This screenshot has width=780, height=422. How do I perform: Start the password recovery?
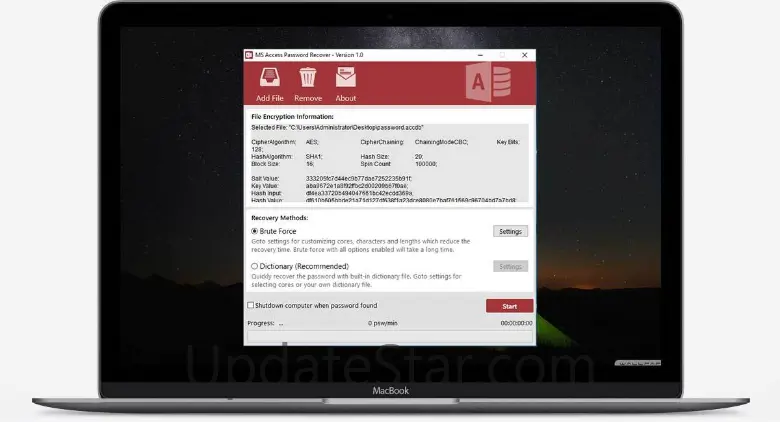tap(509, 306)
